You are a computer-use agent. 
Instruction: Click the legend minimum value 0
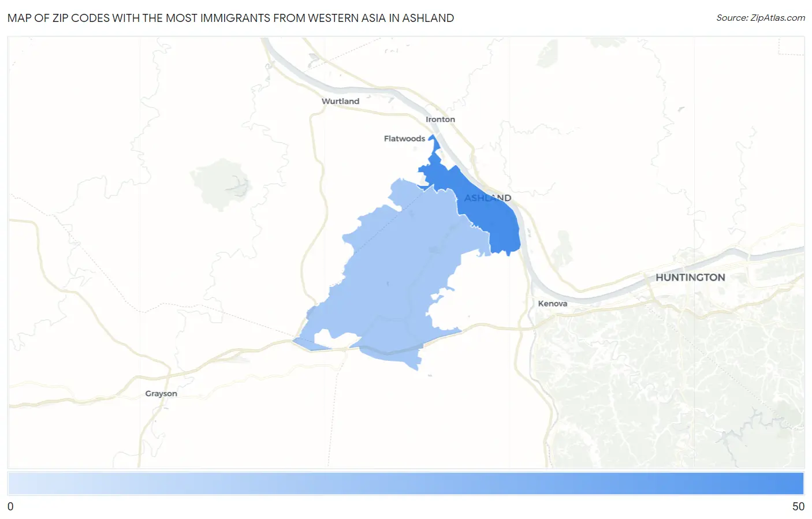(x=10, y=506)
